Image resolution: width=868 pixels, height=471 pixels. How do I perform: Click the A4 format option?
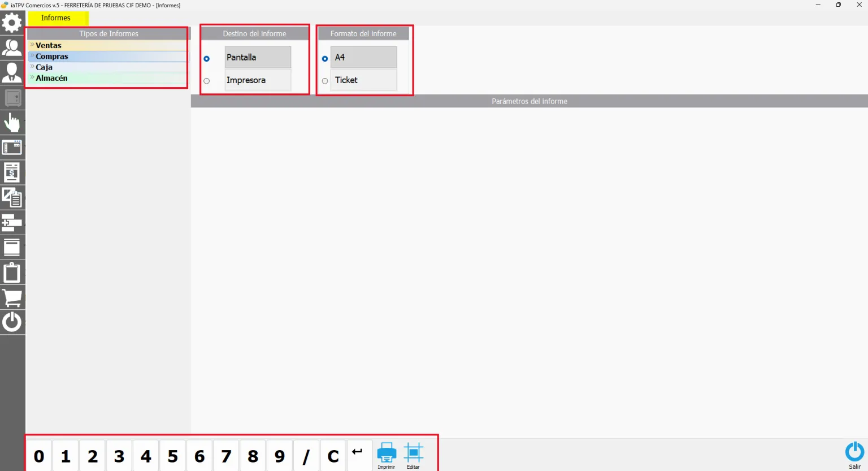363,57
